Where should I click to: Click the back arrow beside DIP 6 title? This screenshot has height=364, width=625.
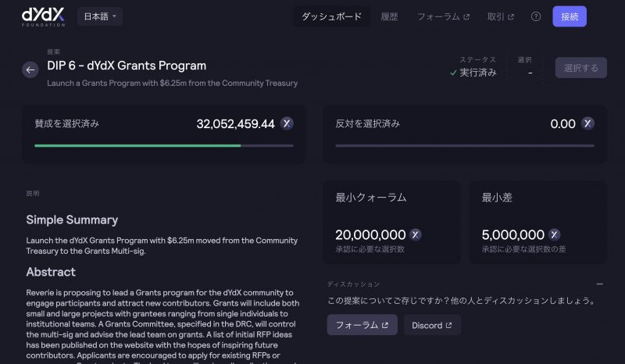pyautogui.click(x=30, y=70)
